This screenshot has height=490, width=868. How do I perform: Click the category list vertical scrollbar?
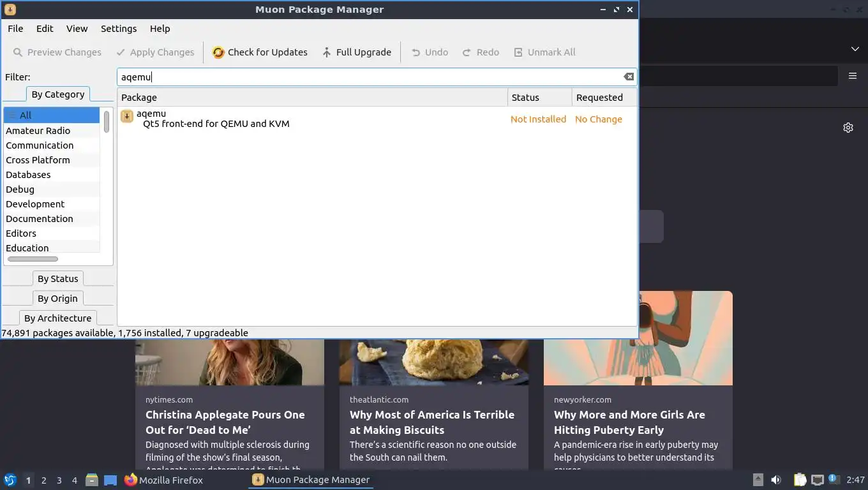click(x=107, y=121)
